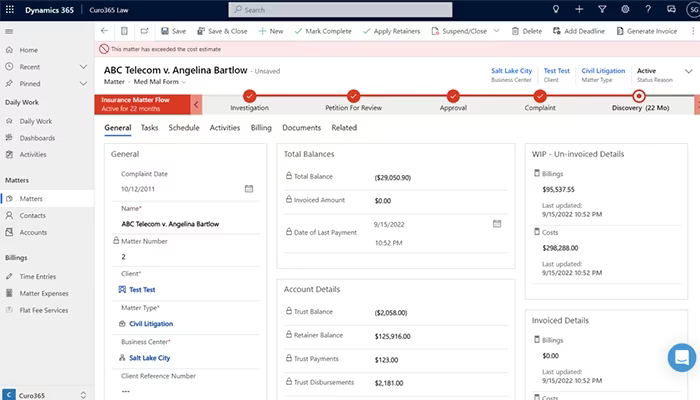Open the help question mark icon

tap(648, 9)
